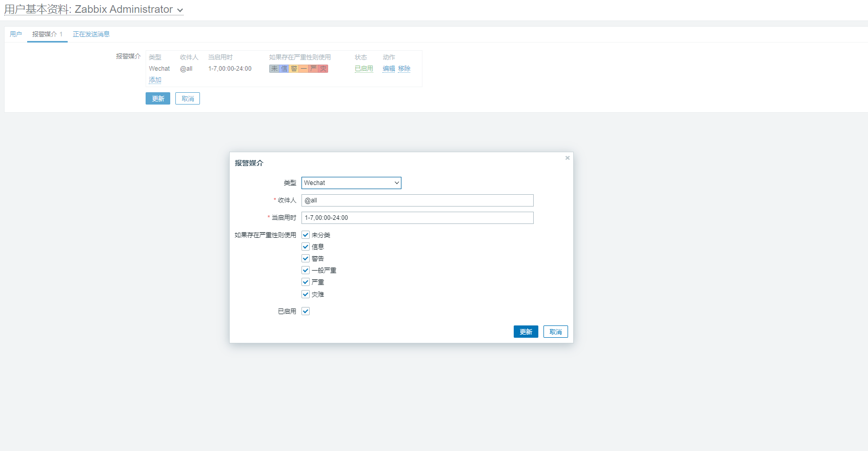Click 更新 button in the dialog
The width and height of the screenshot is (868, 451).
[x=526, y=332]
